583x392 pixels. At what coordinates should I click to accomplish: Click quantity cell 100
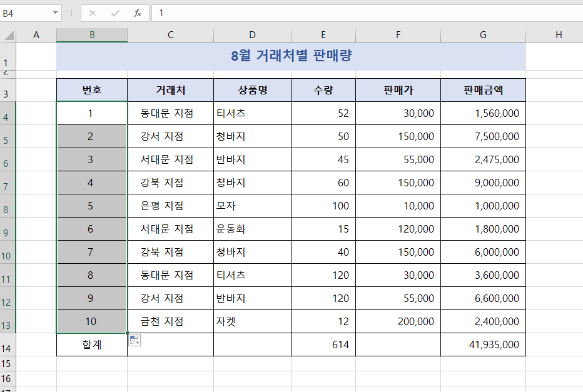coord(323,206)
